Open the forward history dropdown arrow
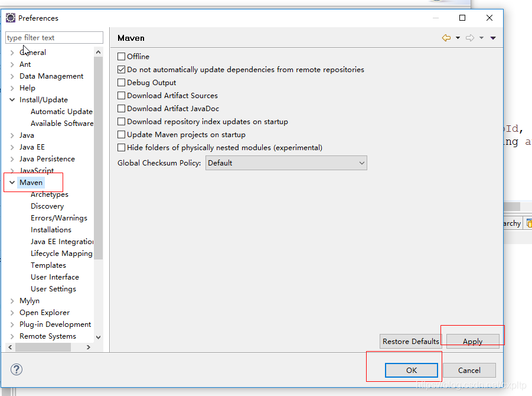The width and height of the screenshot is (532, 396). click(481, 38)
